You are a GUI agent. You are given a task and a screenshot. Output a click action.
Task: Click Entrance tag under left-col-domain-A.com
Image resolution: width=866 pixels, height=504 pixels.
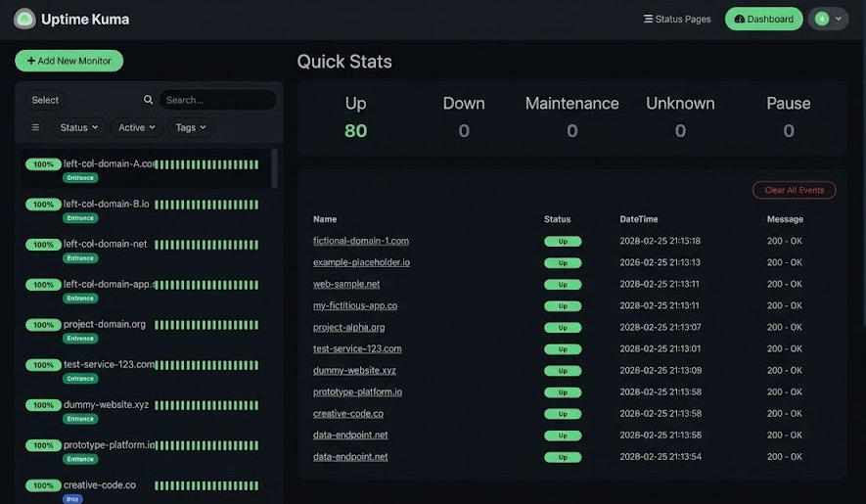point(80,178)
